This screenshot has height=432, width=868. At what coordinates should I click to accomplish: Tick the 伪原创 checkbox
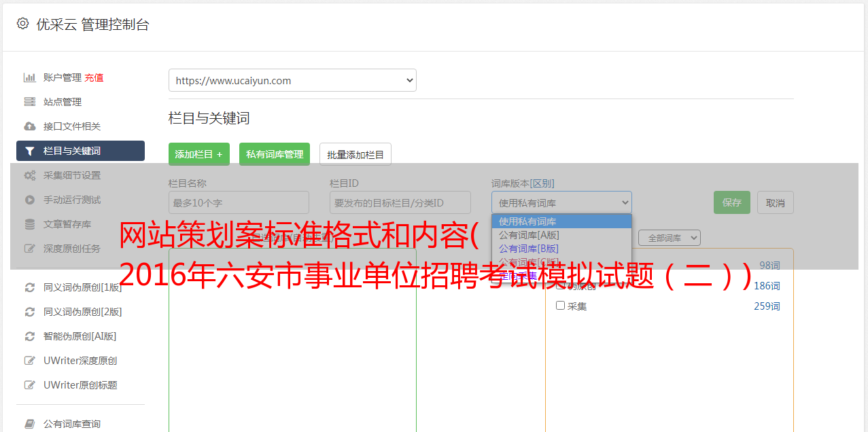tap(561, 285)
